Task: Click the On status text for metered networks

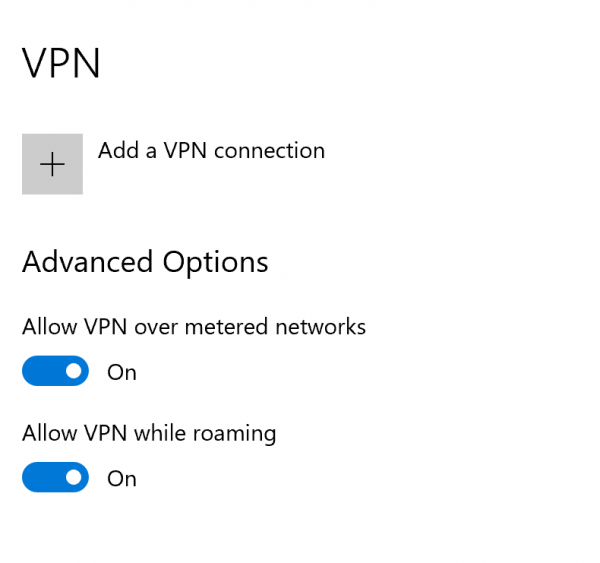Action: pos(122,373)
